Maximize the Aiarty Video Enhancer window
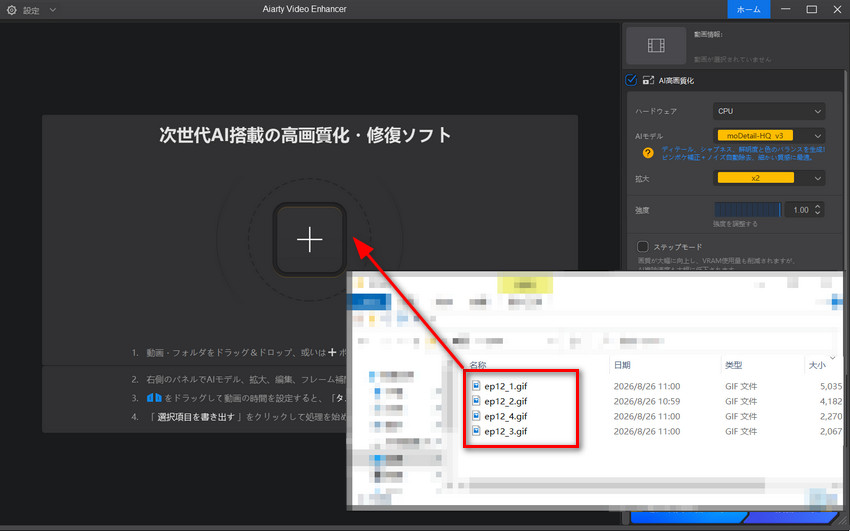This screenshot has height=531, width=850. click(x=812, y=9)
